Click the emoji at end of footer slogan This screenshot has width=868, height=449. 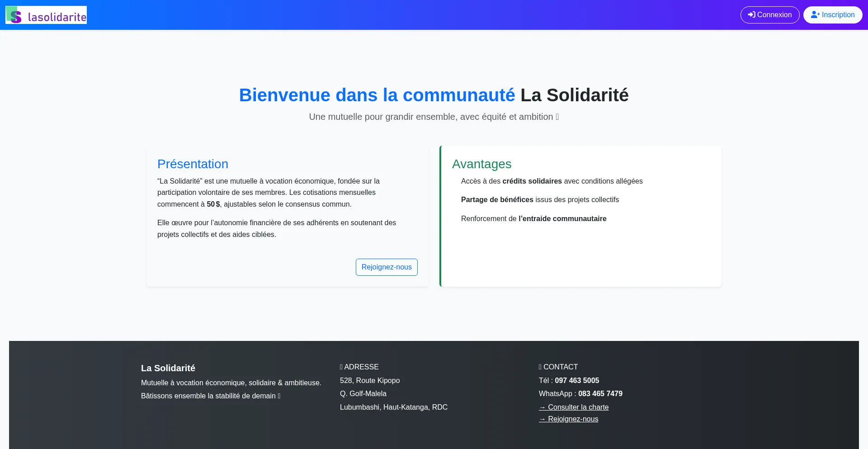[x=278, y=396]
